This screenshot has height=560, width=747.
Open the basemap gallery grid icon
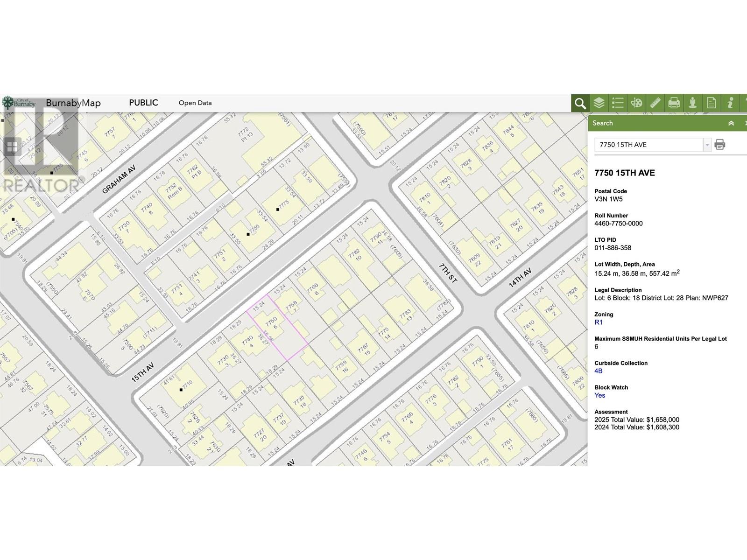[12, 147]
